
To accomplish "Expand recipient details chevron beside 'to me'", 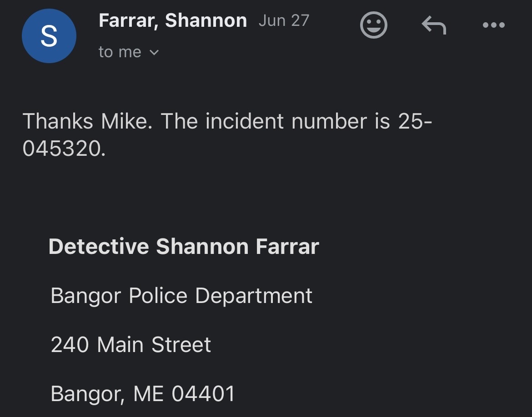I will (154, 53).
